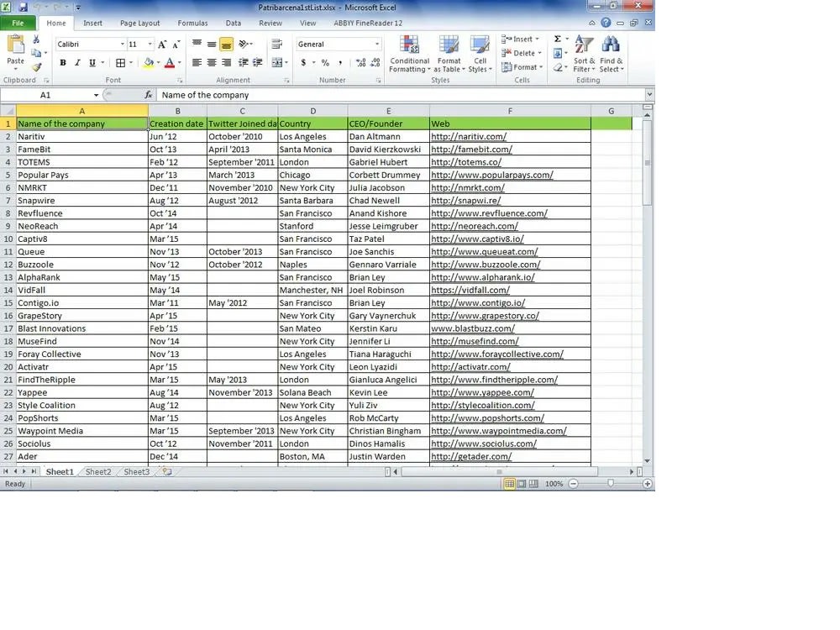Image resolution: width=840 pixels, height=630 pixels.
Task: Toggle Center horizontal alignment
Action: coord(213,63)
